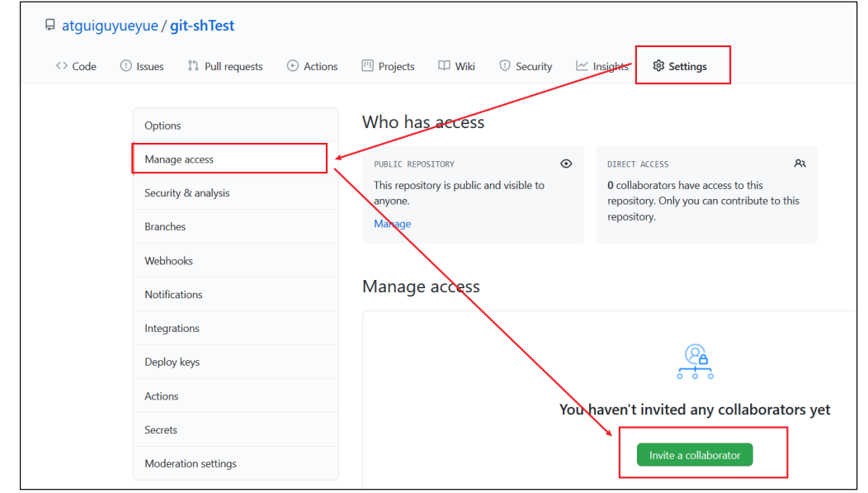The width and height of the screenshot is (868, 493).
Task: Click the repository book icon beside atguiguyueyue
Action: pos(50,25)
